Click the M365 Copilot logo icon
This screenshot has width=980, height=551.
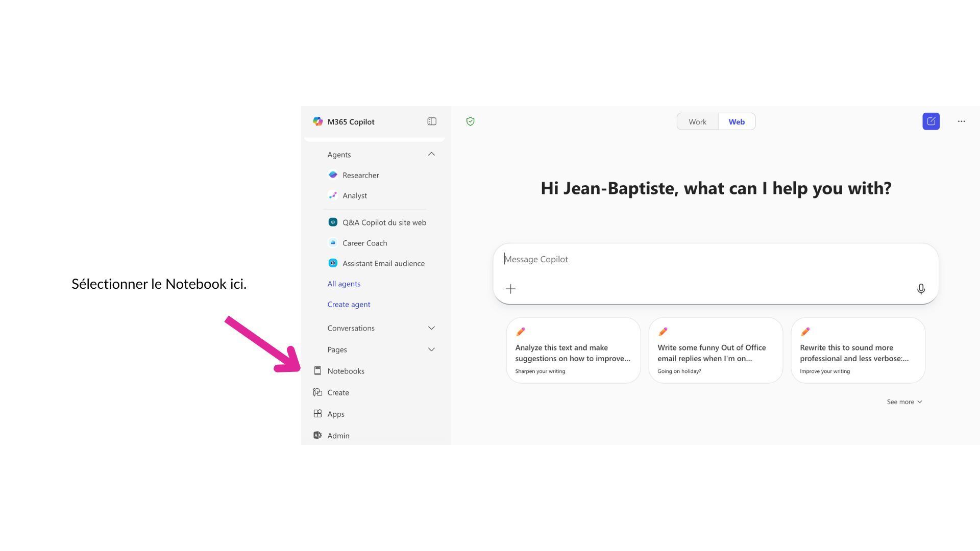317,121
